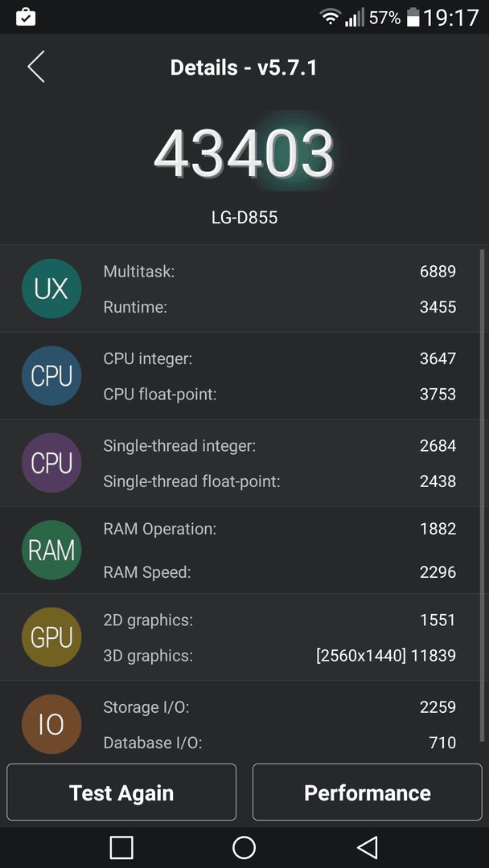Tap the LG-D855 device name label

(244, 218)
